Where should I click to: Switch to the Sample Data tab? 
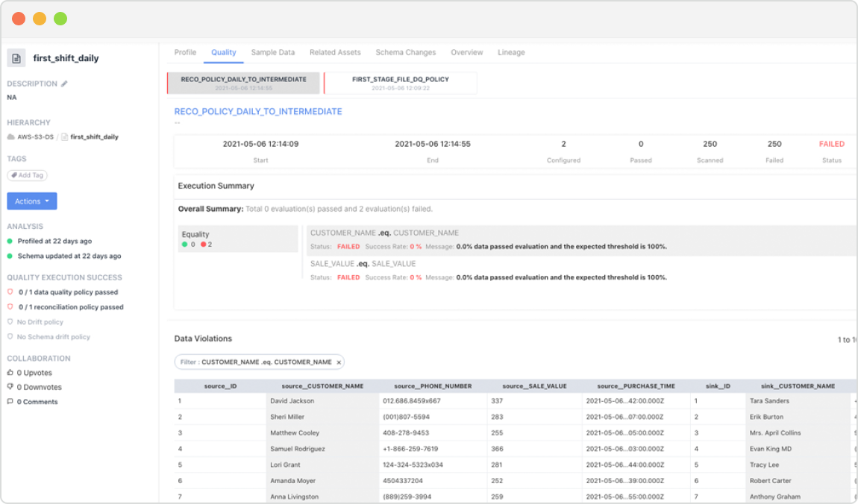(275, 52)
